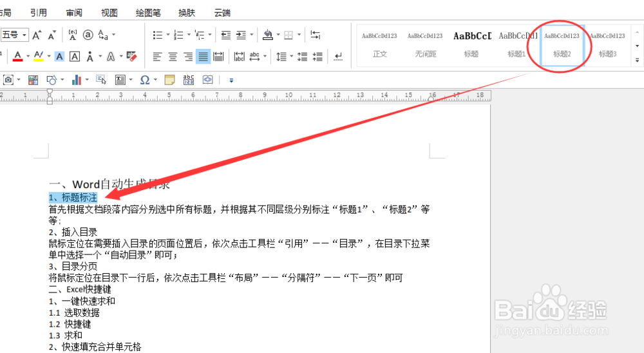Switch to the 绘图笔 tab
Screen dimensions: 644x353
click(x=148, y=13)
